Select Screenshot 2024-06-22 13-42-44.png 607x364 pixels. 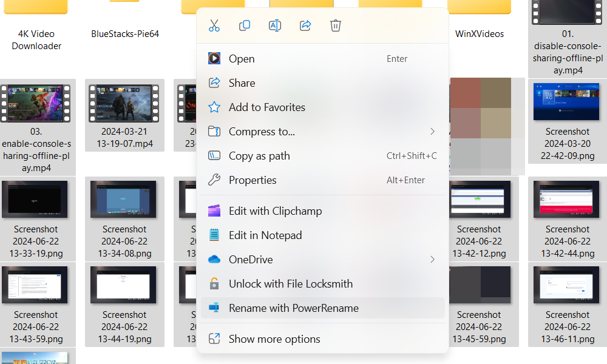click(568, 219)
